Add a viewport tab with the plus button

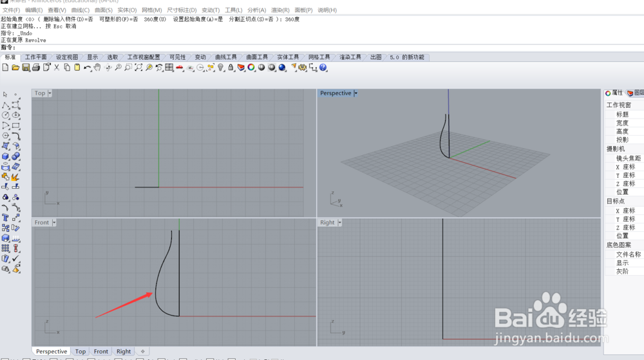tap(142, 352)
